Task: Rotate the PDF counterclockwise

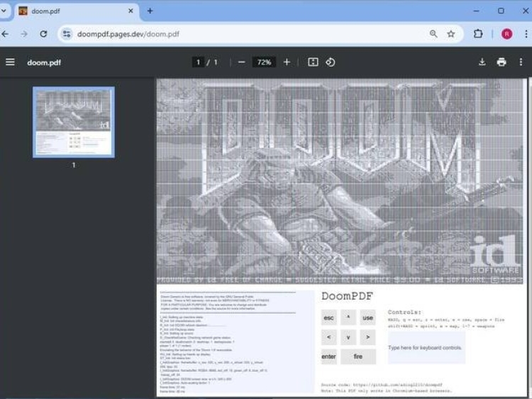Action: [331, 62]
